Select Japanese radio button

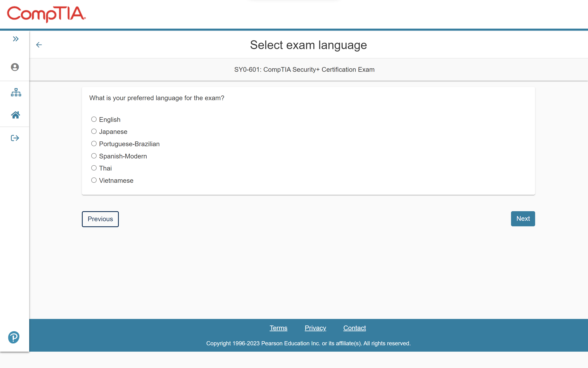tap(94, 131)
